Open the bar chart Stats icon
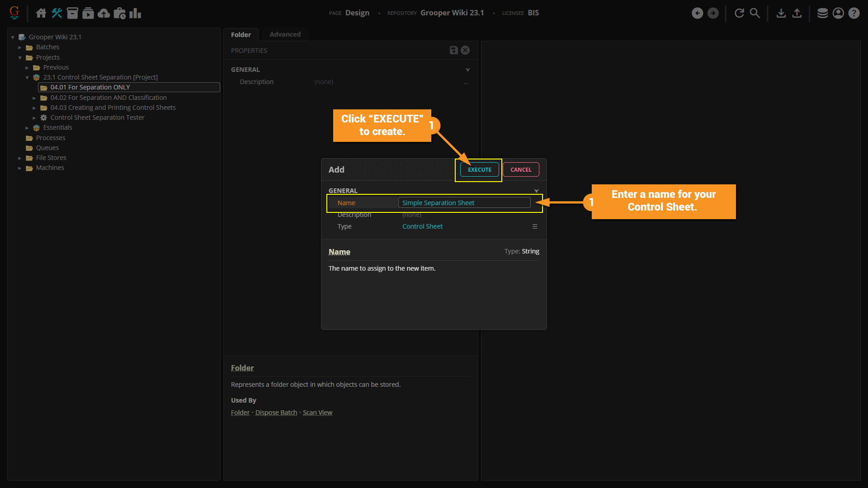 click(135, 13)
